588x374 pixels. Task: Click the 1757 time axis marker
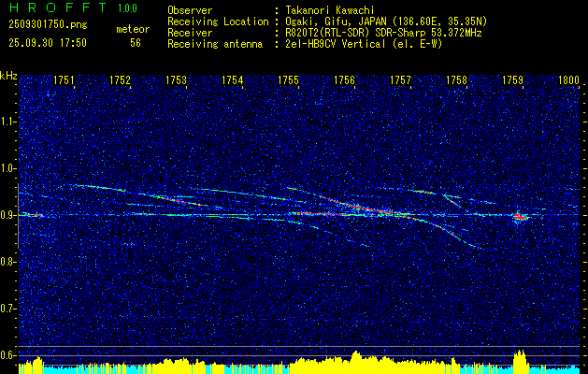tap(400, 80)
